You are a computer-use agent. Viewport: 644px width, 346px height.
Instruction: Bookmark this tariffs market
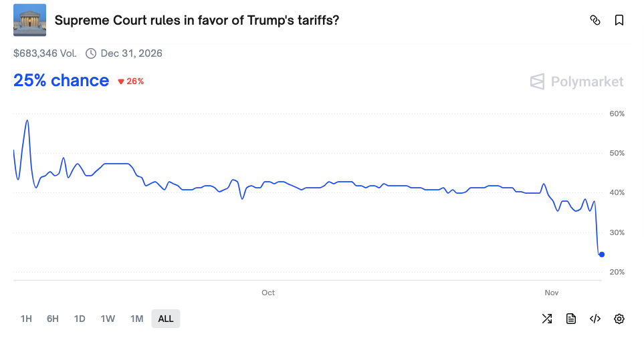tap(619, 20)
